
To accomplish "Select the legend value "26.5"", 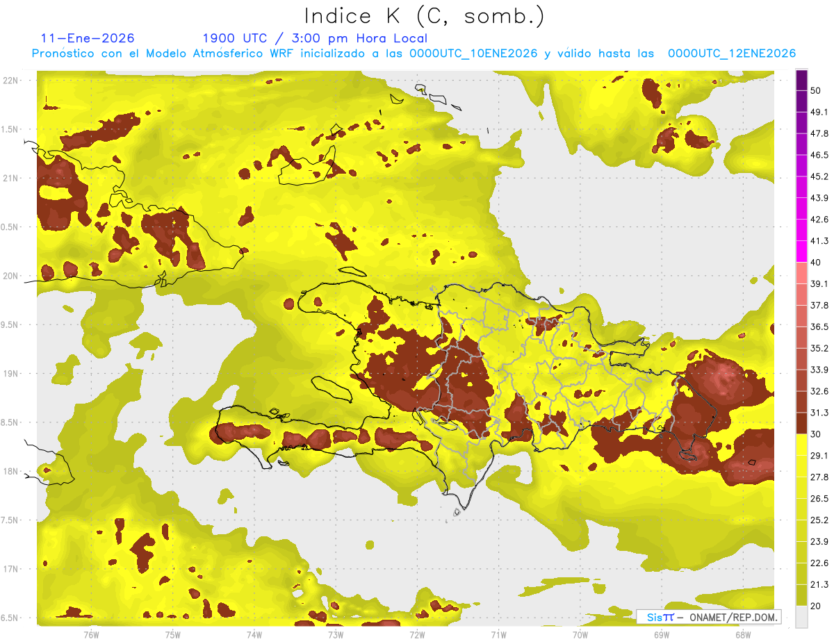I will point(819,499).
